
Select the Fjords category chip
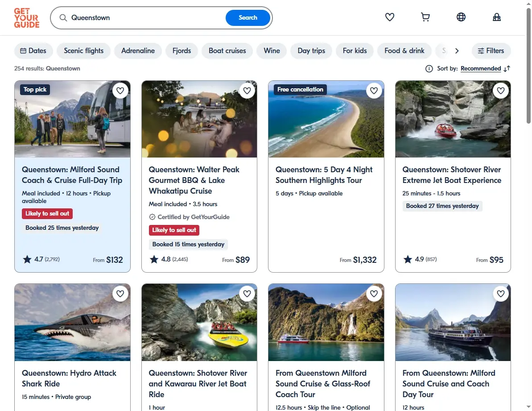click(181, 51)
